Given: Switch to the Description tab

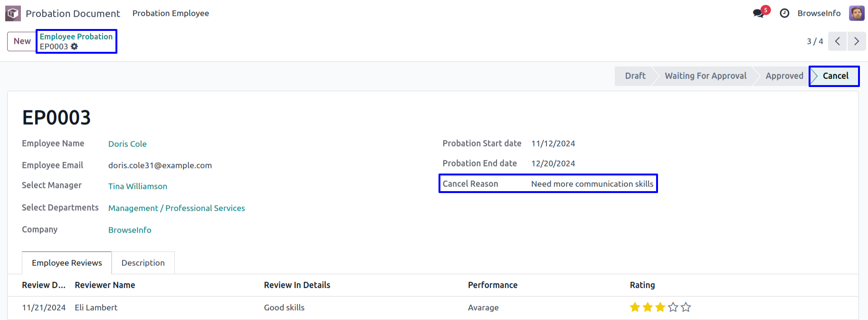Looking at the screenshot, I should tap(143, 263).
